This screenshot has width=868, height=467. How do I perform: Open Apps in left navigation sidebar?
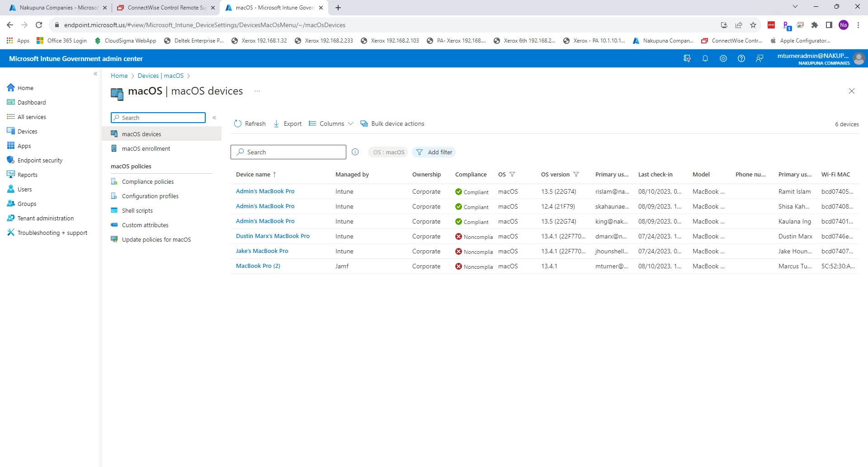[x=19, y=146]
